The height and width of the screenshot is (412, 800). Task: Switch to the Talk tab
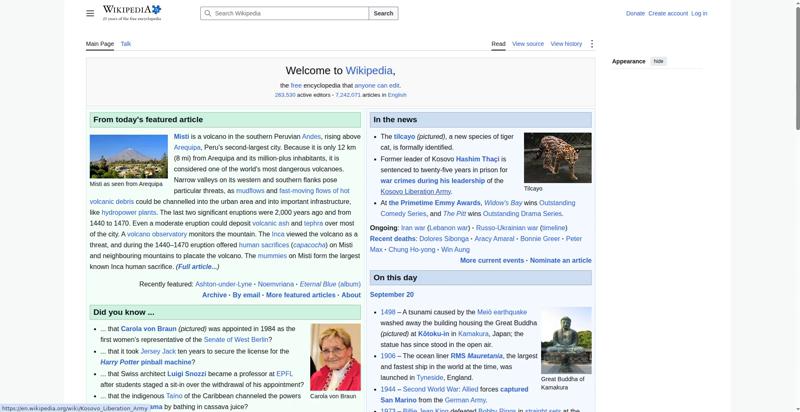[126, 44]
